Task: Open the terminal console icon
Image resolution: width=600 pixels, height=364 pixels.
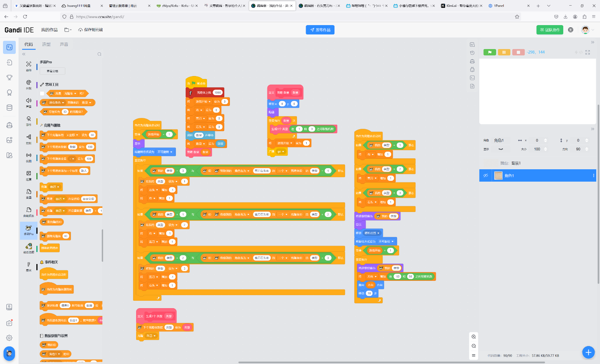Action: coord(472,78)
